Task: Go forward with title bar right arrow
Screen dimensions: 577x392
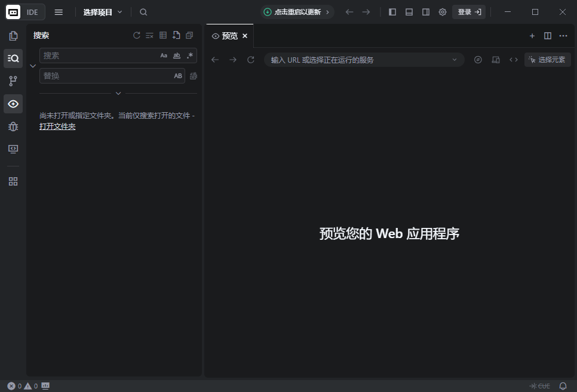Action: coord(366,12)
